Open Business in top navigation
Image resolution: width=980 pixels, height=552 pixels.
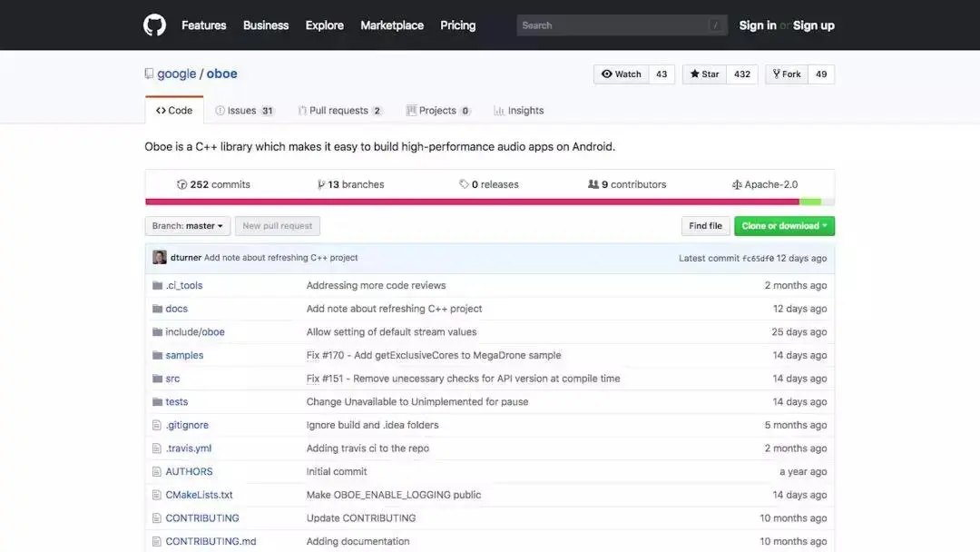point(266,25)
